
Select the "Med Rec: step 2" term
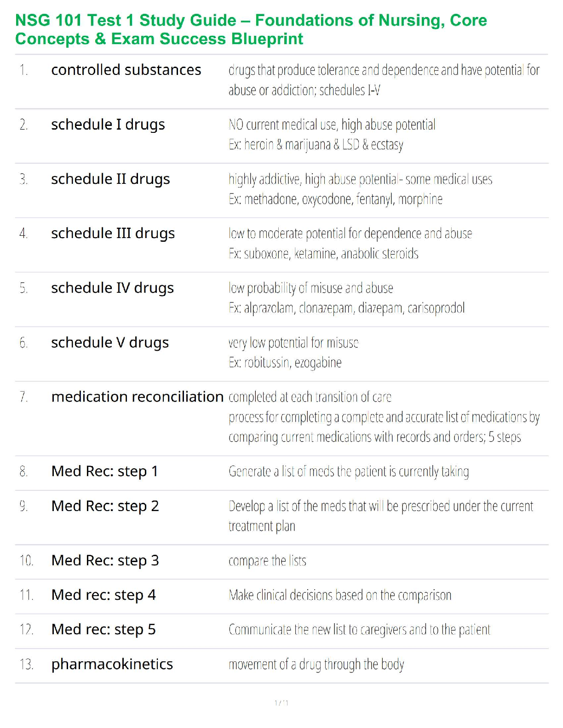(x=105, y=506)
